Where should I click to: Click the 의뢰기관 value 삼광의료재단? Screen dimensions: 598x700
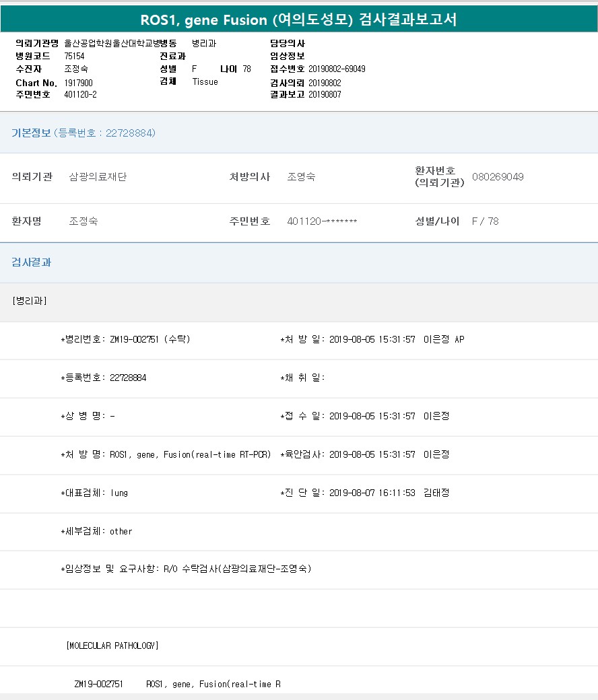(98, 177)
